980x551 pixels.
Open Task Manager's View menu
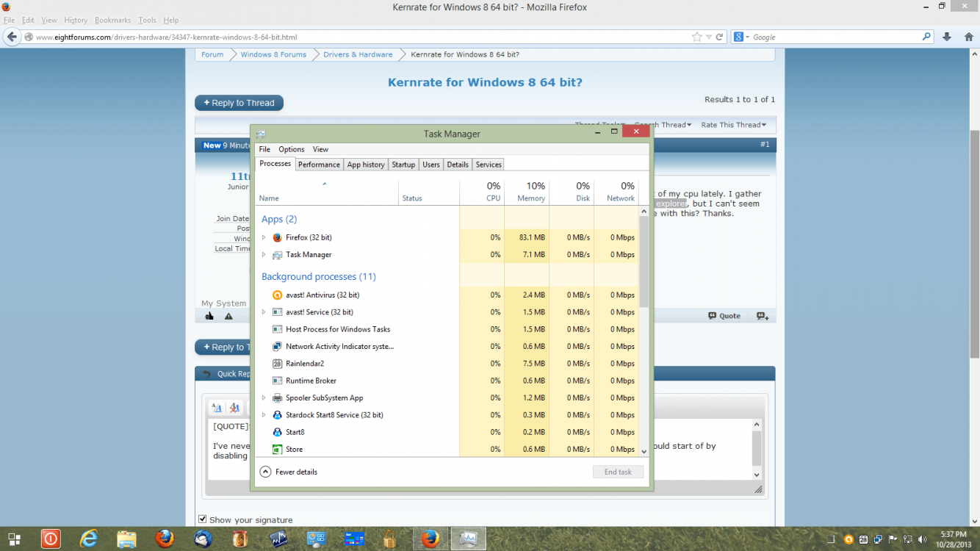pos(320,149)
